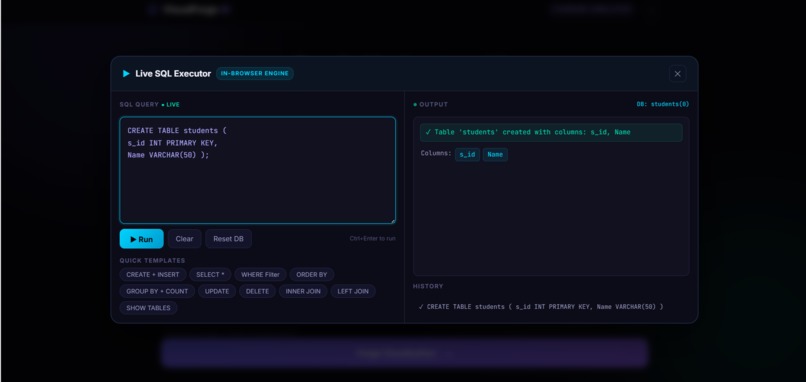806x382 pixels.
Task: Insert the GROUP BY + COUNT template
Action: pos(157,292)
